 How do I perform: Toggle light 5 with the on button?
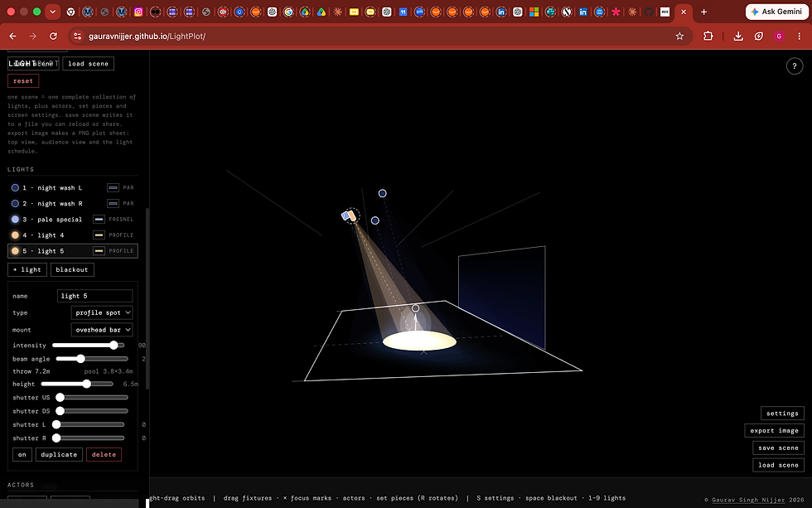tap(22, 455)
